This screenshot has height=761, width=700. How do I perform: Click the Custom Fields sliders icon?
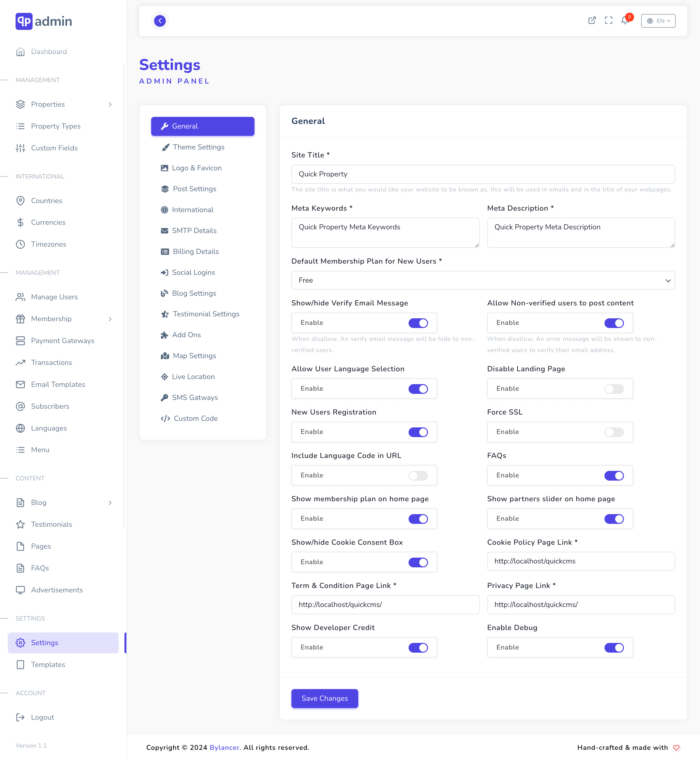pos(20,148)
